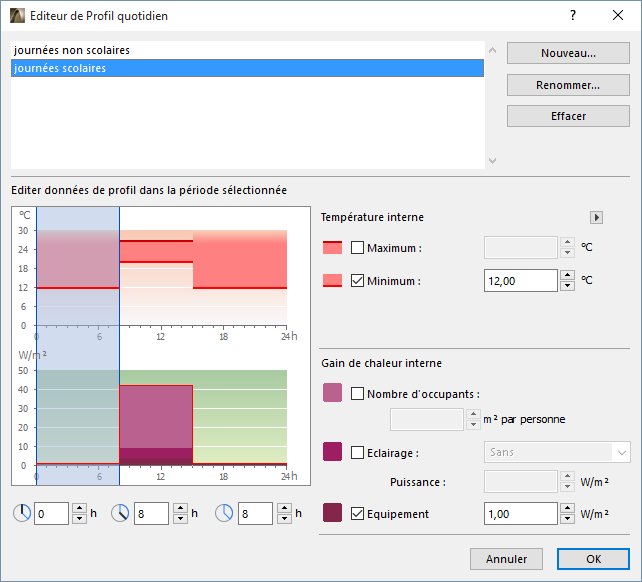
Task: Click the Maximum temperature legend icon
Action: tap(332, 248)
